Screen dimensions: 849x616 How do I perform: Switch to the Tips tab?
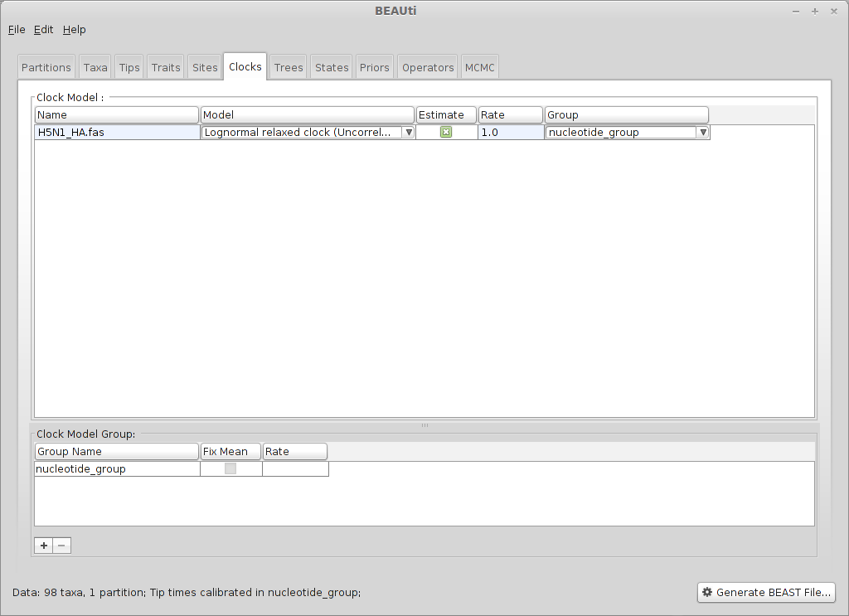[129, 67]
